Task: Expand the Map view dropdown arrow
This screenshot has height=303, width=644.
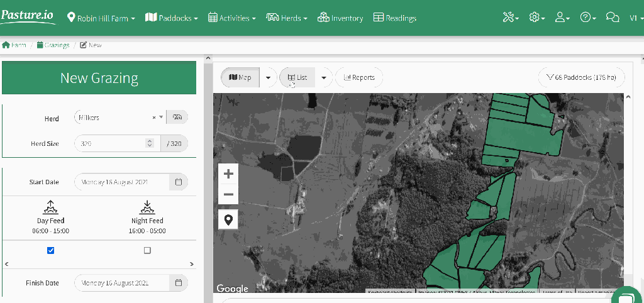Action: coord(269,77)
